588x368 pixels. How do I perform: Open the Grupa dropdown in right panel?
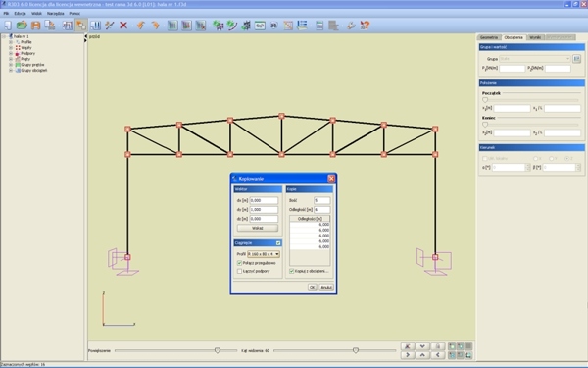point(535,59)
